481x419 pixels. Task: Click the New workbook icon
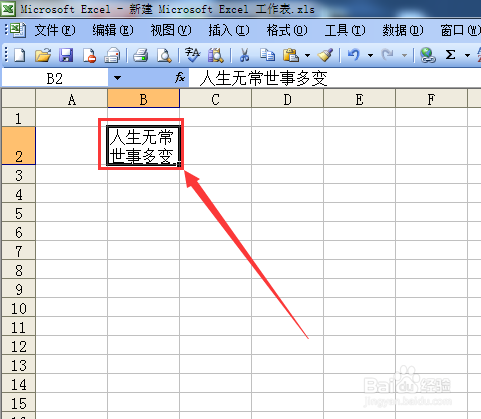tap(19, 55)
